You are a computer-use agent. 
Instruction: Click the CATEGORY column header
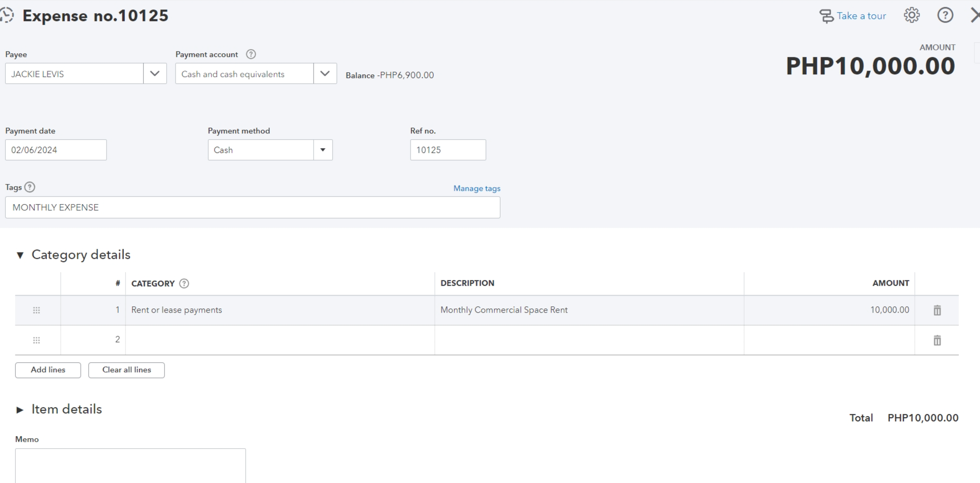click(153, 284)
